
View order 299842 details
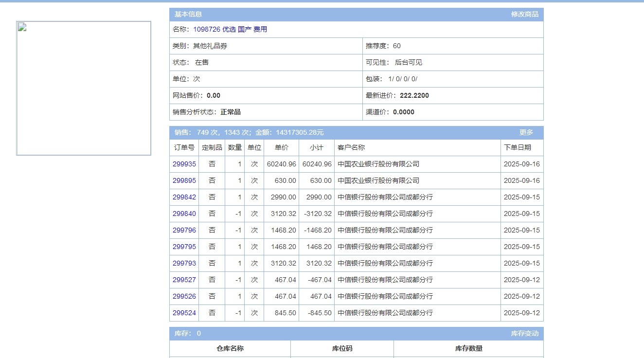pyautogui.click(x=184, y=197)
